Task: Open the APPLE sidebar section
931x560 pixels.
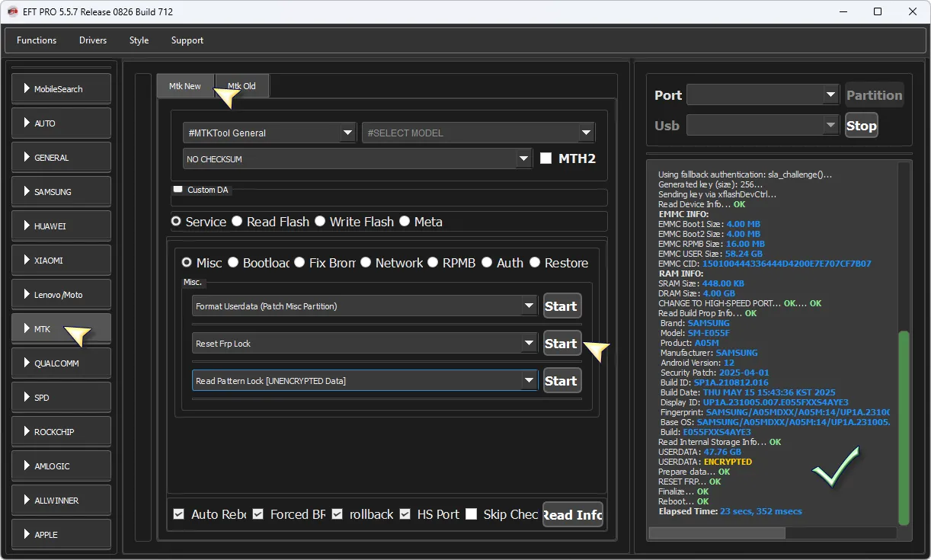Action: pos(61,535)
